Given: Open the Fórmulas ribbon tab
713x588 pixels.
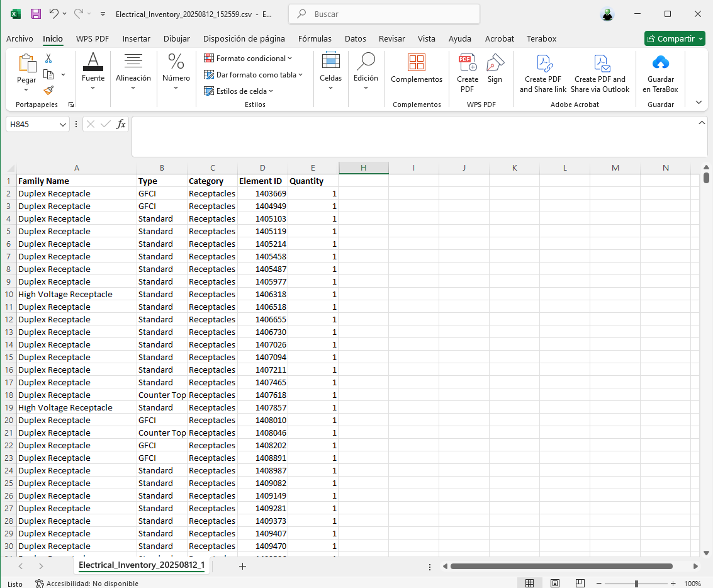Looking at the screenshot, I should coord(315,39).
